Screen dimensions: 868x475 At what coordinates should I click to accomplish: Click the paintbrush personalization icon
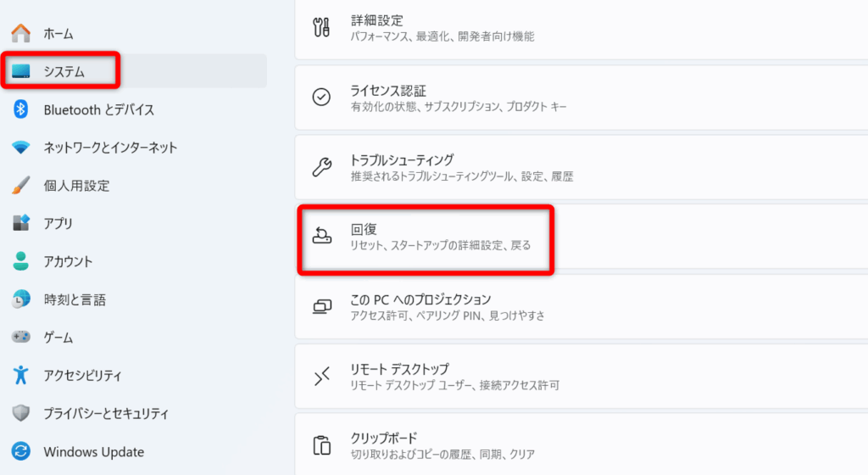[x=21, y=186]
